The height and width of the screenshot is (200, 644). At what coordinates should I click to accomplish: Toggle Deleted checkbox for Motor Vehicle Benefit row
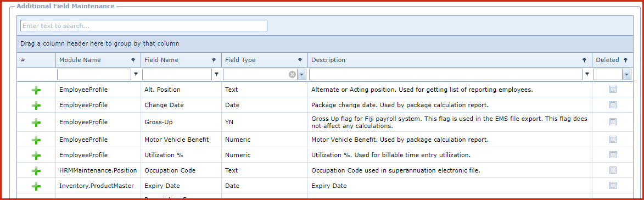613,139
